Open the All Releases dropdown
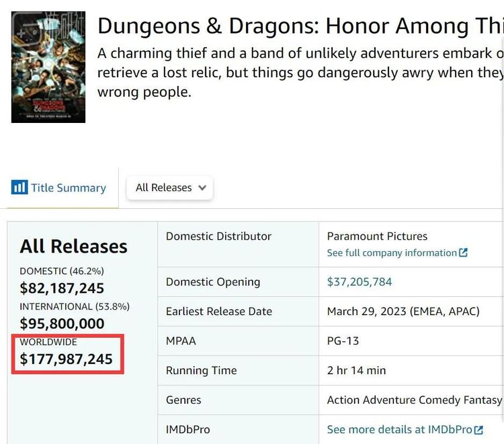This screenshot has width=504, height=444. [x=170, y=188]
